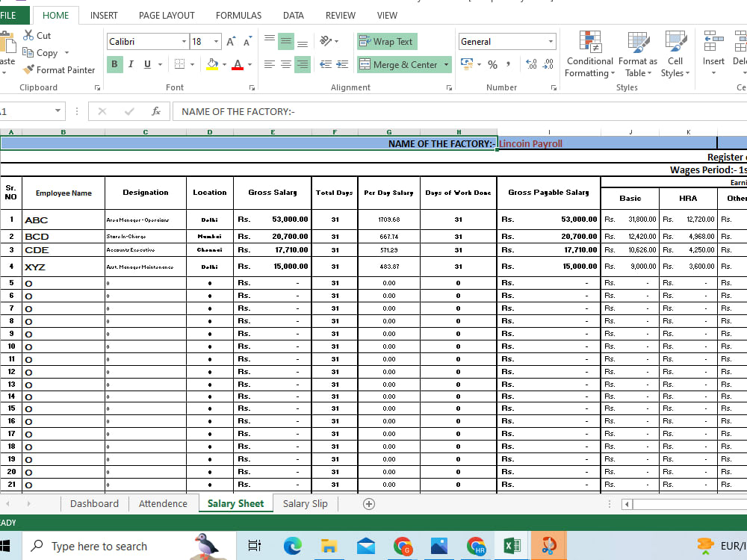Screen dimensions: 747x560
Task: Decrease indent in the Alignment group
Action: [x=326, y=64]
